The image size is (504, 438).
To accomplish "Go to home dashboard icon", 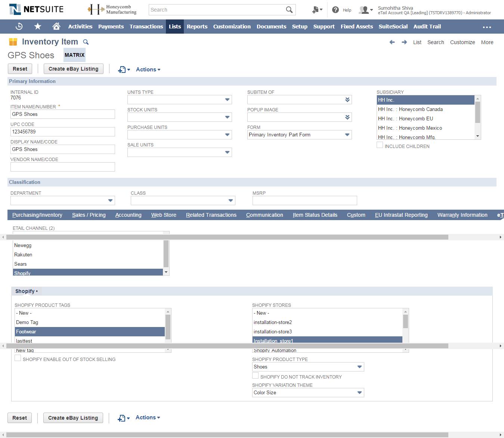I will click(x=56, y=27).
